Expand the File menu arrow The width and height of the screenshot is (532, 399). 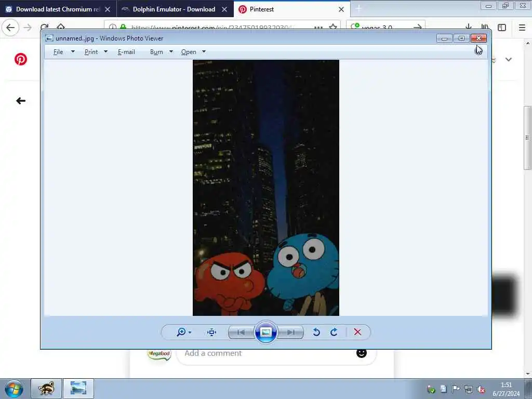pos(73,52)
